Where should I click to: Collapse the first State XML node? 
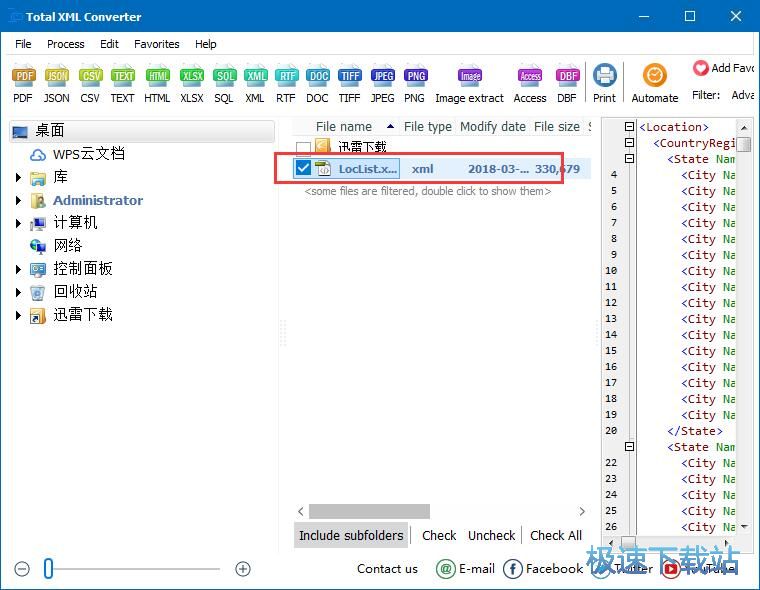(629, 159)
